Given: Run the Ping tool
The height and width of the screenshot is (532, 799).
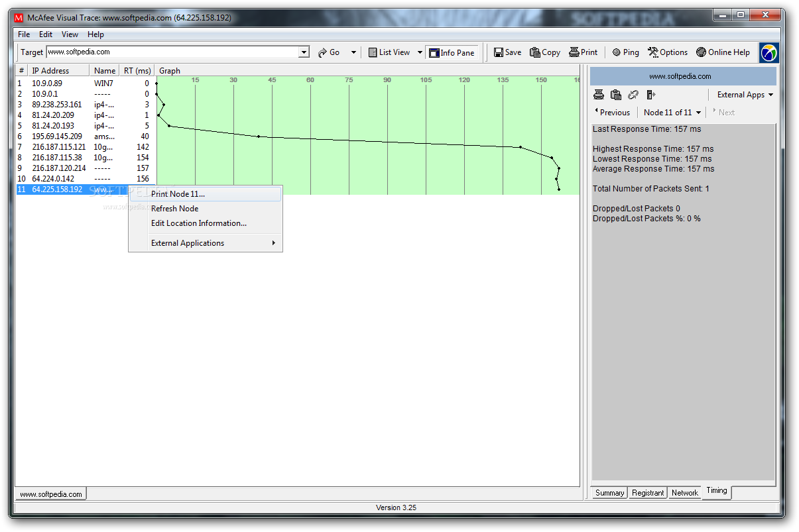Looking at the screenshot, I should 625,52.
